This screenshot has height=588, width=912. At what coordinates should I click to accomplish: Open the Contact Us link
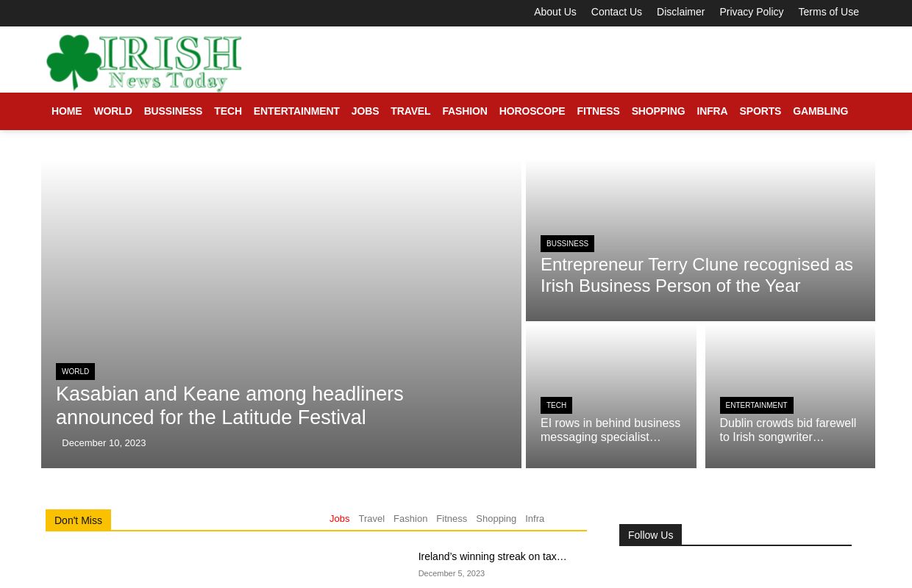click(616, 12)
